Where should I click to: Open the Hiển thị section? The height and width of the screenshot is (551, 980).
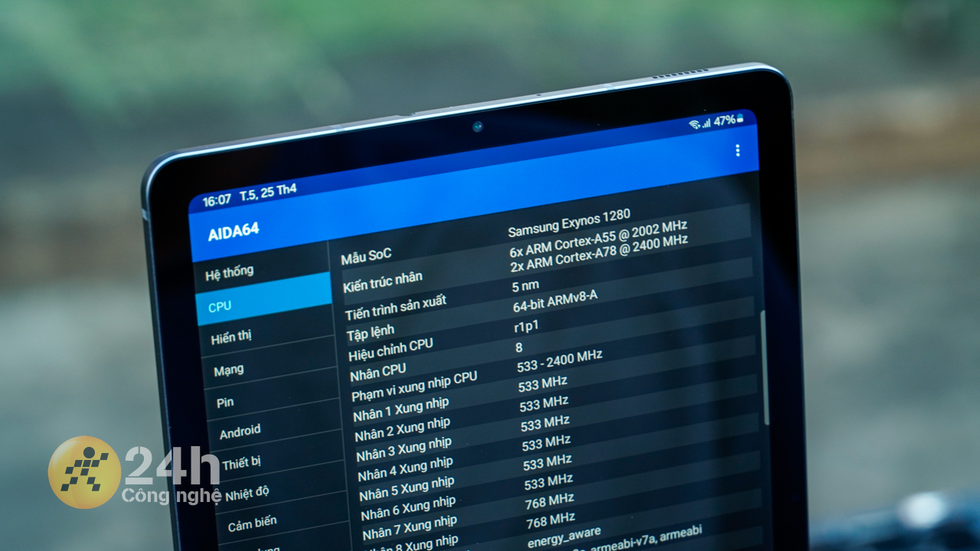pyautogui.click(x=230, y=337)
